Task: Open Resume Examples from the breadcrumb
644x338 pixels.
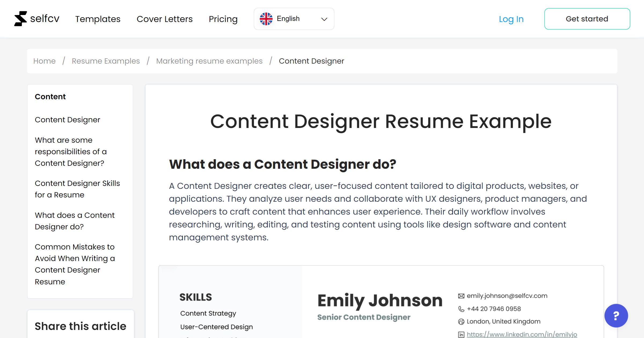Action: click(105, 61)
